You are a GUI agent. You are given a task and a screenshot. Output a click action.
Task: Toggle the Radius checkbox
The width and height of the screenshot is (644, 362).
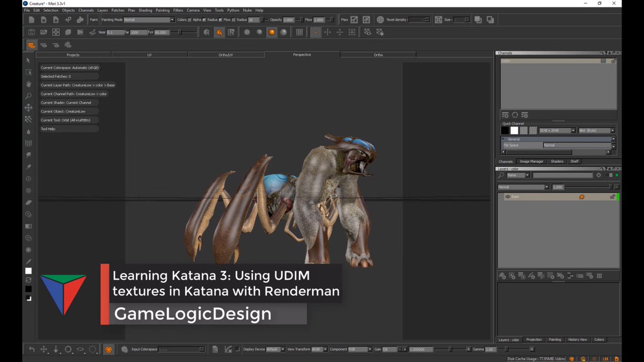(x=221, y=20)
